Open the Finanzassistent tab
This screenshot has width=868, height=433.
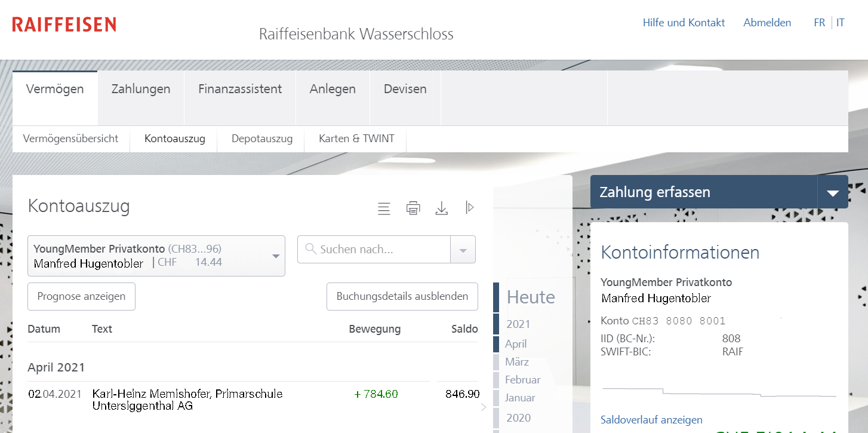click(x=240, y=89)
